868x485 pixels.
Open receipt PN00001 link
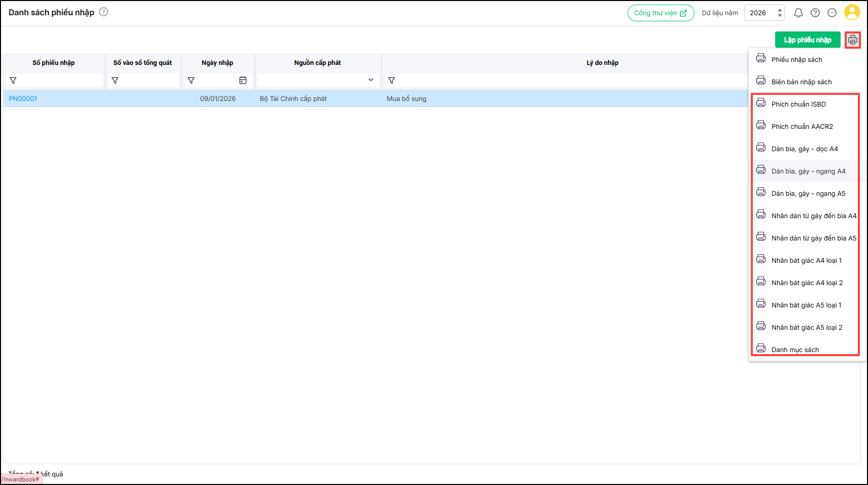tap(23, 98)
